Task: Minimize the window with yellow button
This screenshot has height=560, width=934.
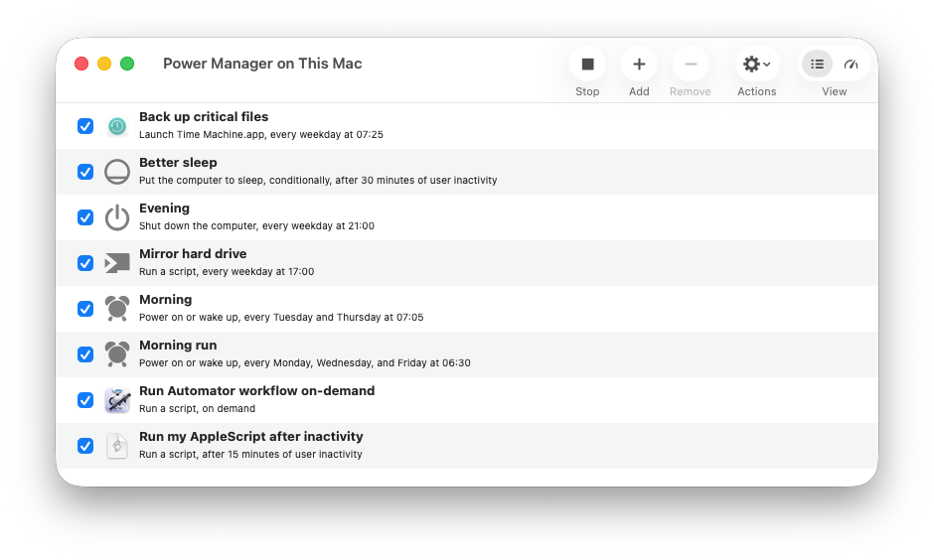Action: [104, 64]
